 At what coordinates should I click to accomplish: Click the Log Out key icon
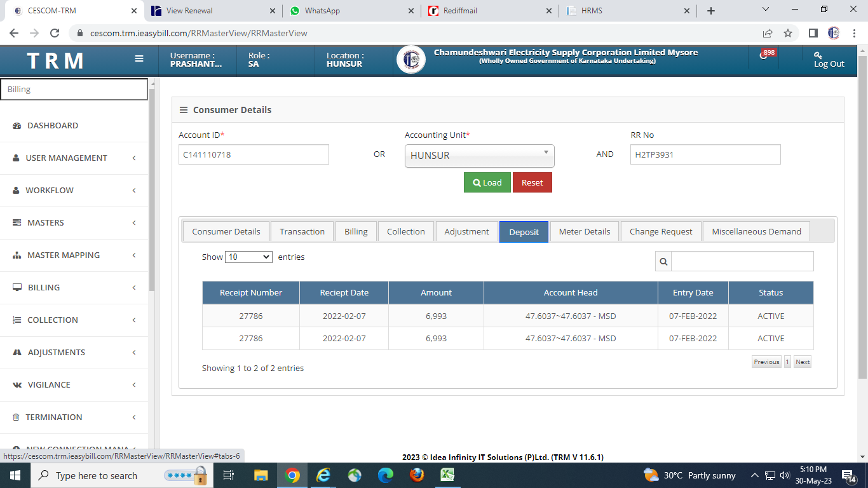(x=818, y=55)
